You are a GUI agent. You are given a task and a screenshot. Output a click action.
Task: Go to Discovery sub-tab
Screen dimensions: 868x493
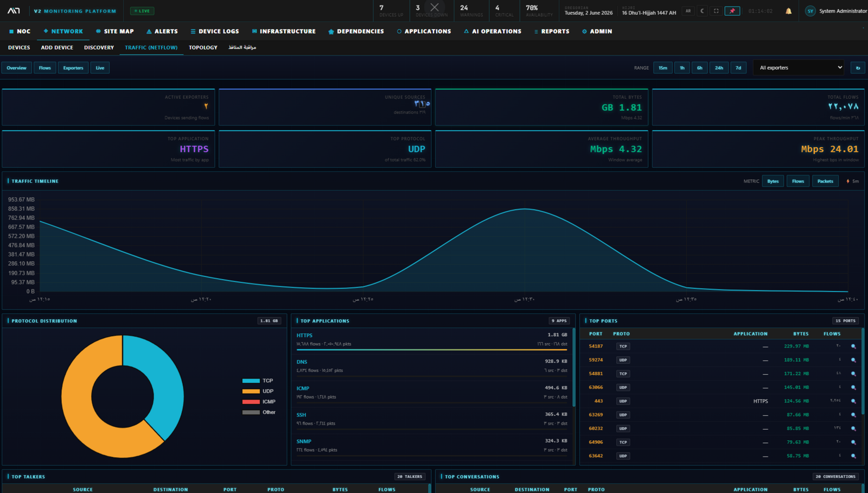(99, 48)
